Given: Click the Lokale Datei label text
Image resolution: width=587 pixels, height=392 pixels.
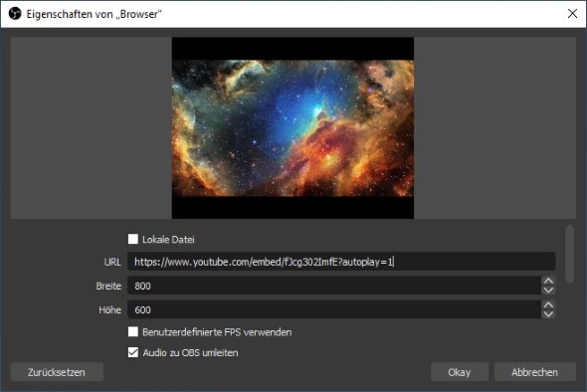Looking at the screenshot, I should 168,239.
